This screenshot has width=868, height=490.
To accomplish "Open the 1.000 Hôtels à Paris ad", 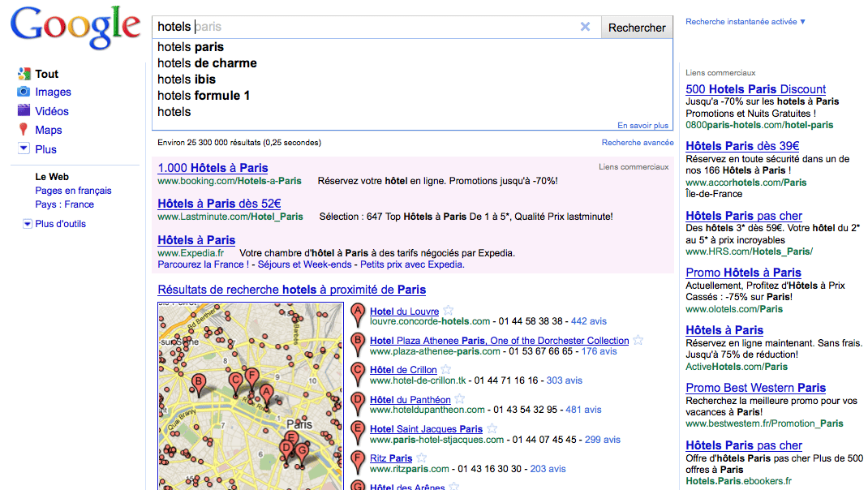I will coord(213,168).
